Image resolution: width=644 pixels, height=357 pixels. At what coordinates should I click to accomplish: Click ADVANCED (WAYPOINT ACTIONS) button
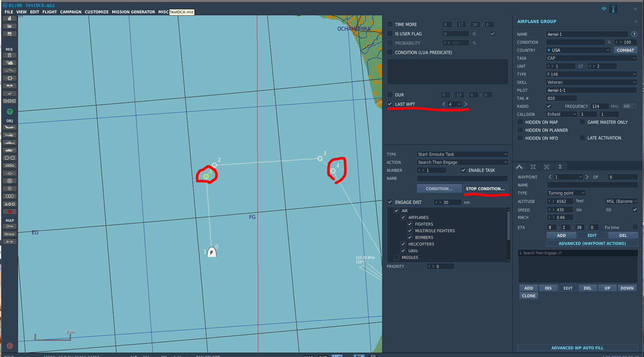point(592,243)
